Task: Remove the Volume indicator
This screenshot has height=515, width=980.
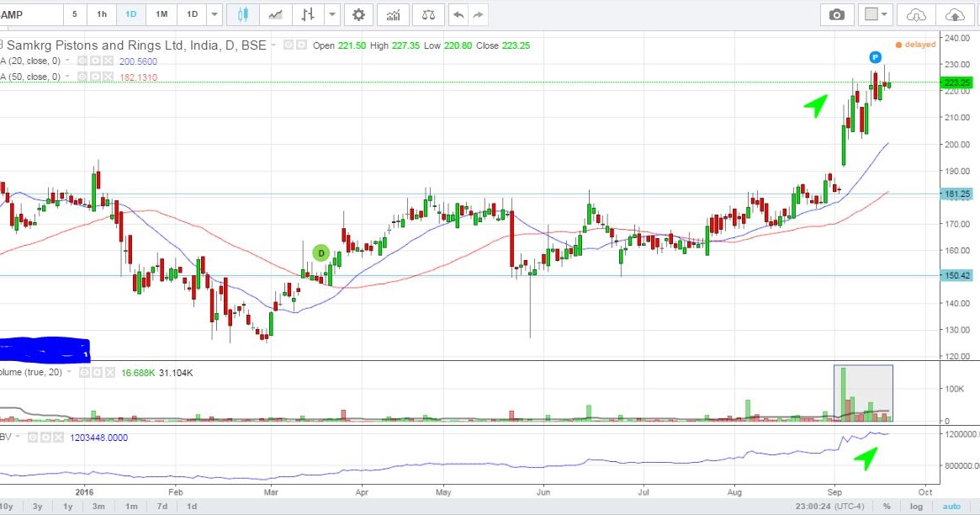Action: [x=109, y=373]
